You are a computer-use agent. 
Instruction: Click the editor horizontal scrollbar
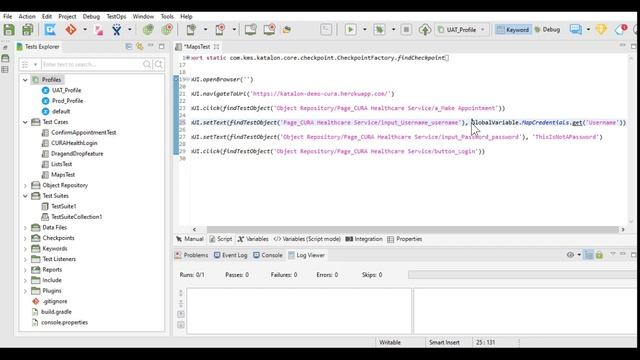[x=412, y=229]
